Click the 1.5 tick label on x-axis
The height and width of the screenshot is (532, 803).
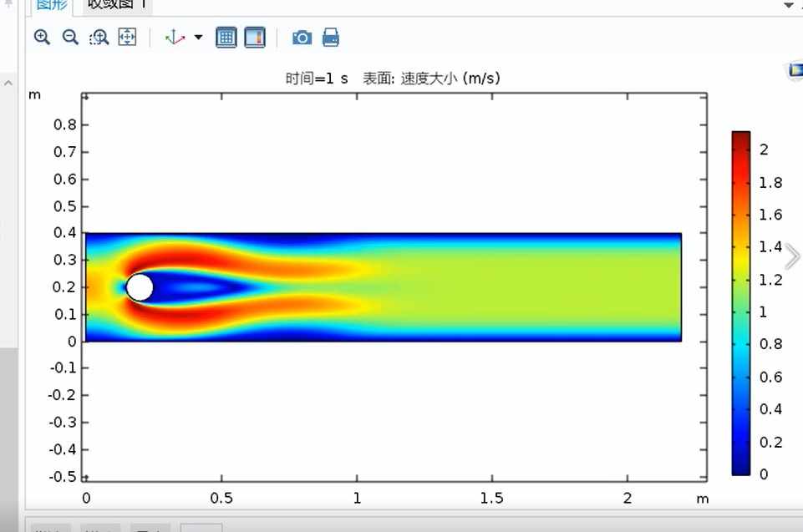491,499
